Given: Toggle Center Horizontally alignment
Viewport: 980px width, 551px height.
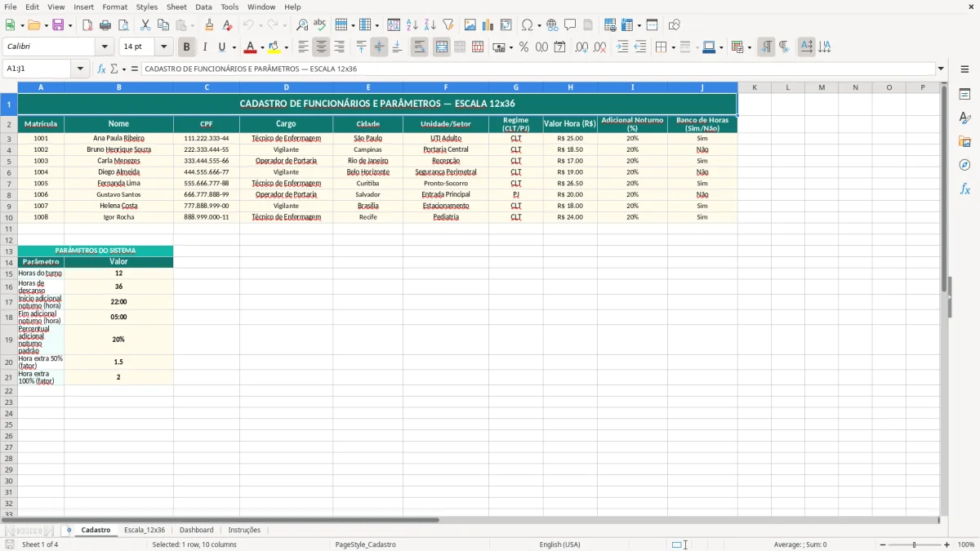Looking at the screenshot, I should (x=321, y=47).
